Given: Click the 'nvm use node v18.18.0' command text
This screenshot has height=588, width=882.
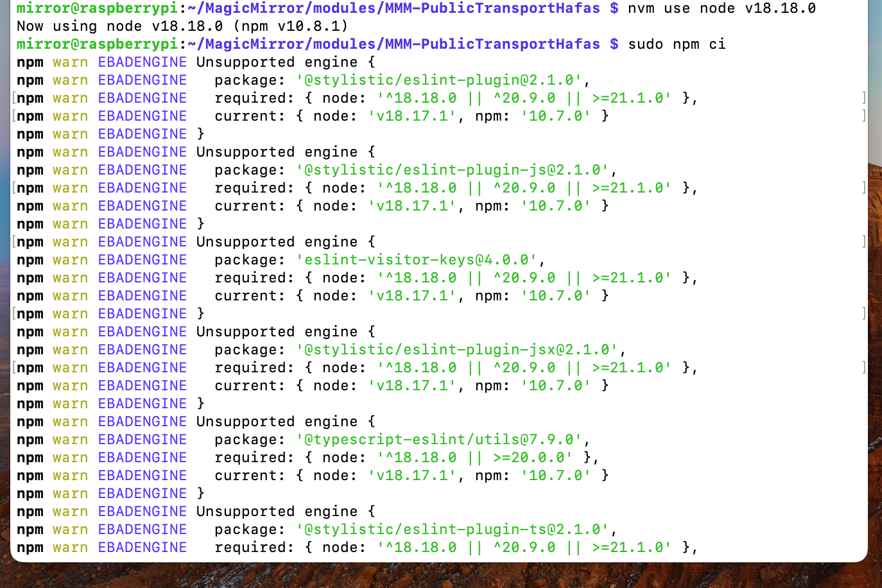Looking at the screenshot, I should [x=722, y=8].
